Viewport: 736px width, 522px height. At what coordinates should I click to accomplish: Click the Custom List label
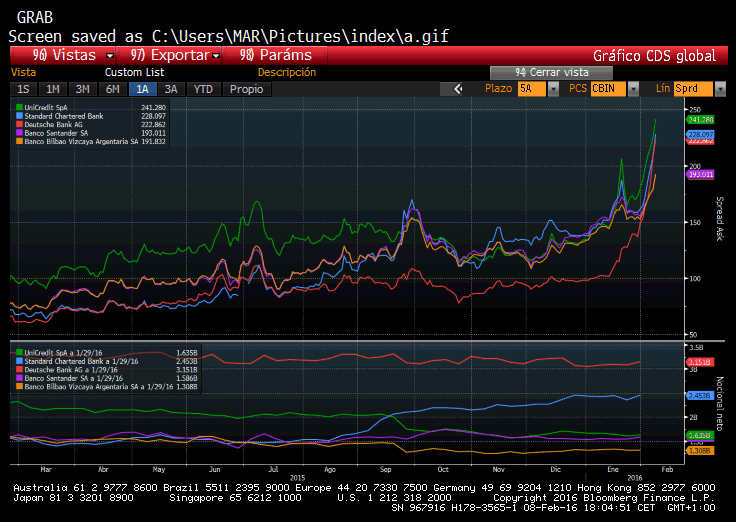click(134, 72)
